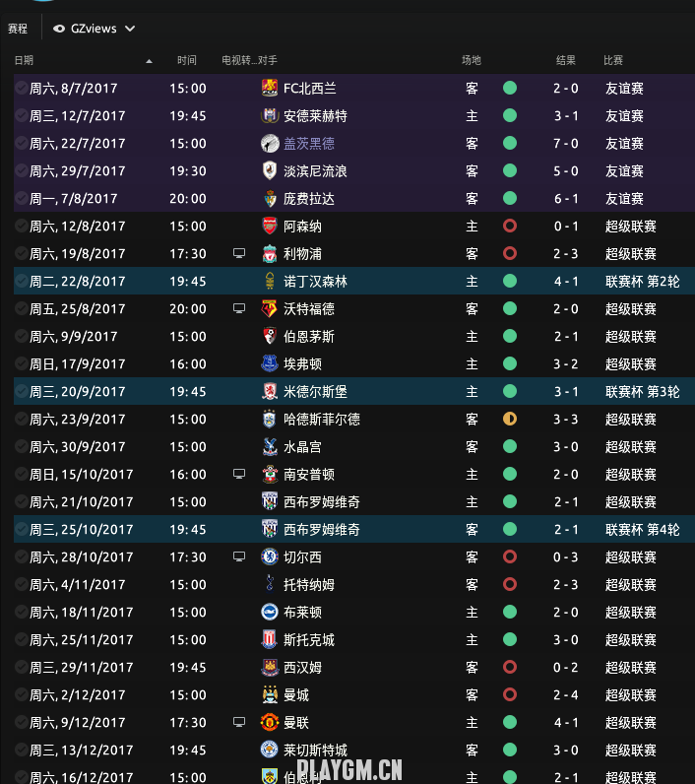Open the 盖茨黑德 opponent link
The height and width of the screenshot is (784, 695).
point(309,144)
